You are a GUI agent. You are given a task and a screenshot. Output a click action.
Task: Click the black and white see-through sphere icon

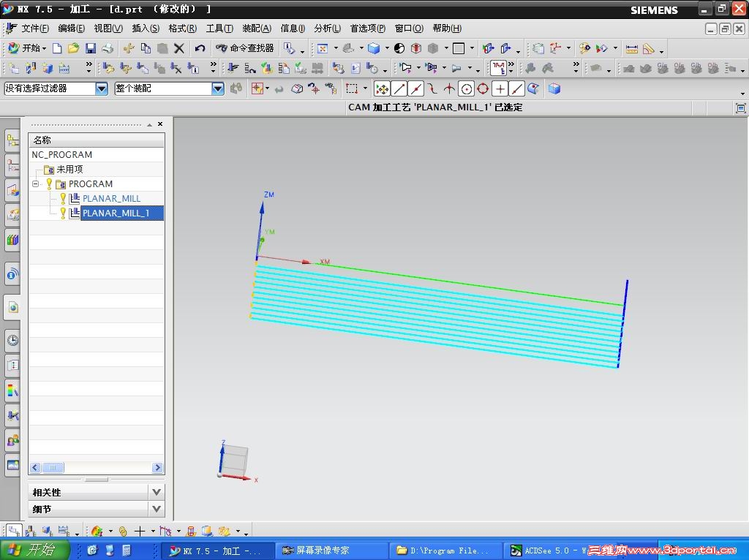[399, 48]
